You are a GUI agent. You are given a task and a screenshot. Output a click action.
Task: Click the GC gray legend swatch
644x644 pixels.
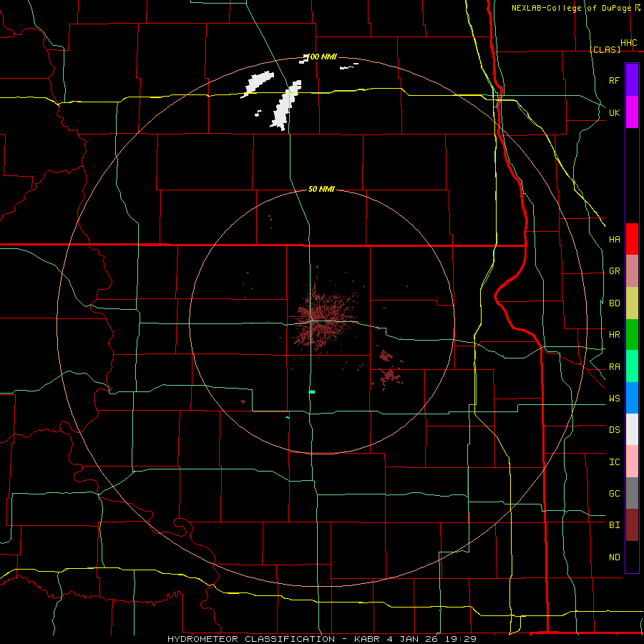(x=632, y=493)
